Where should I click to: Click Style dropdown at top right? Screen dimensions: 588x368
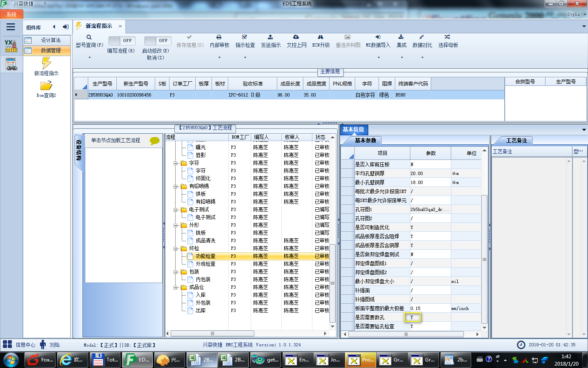tap(576, 14)
